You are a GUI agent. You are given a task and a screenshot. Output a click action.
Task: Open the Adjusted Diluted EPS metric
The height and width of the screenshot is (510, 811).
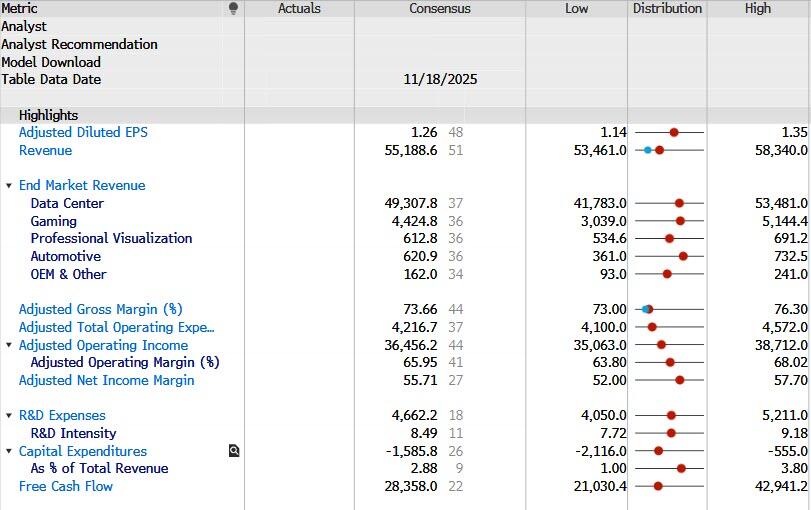coord(83,133)
